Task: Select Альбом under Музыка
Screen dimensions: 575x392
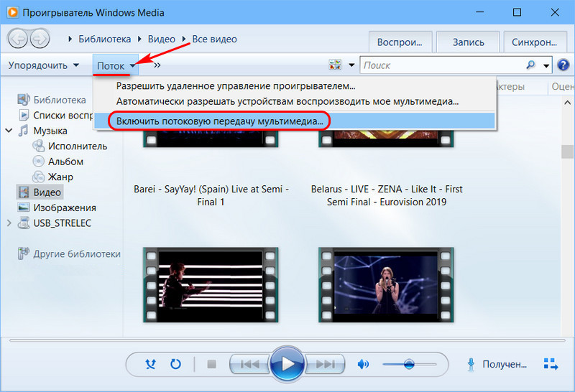Action: click(x=58, y=162)
